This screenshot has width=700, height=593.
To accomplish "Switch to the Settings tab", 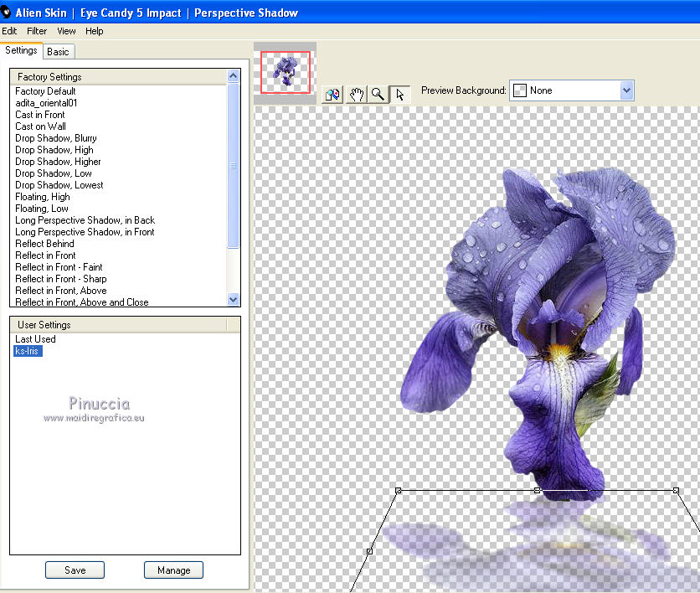I will (21, 50).
